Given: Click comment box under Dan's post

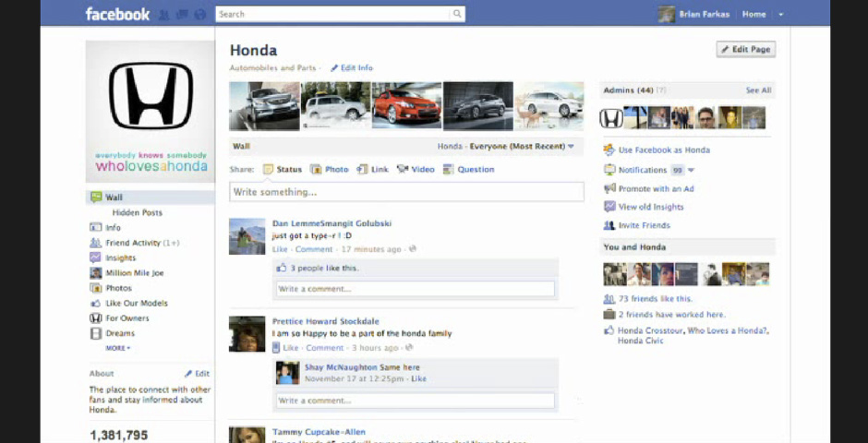Looking at the screenshot, I should click(x=416, y=289).
